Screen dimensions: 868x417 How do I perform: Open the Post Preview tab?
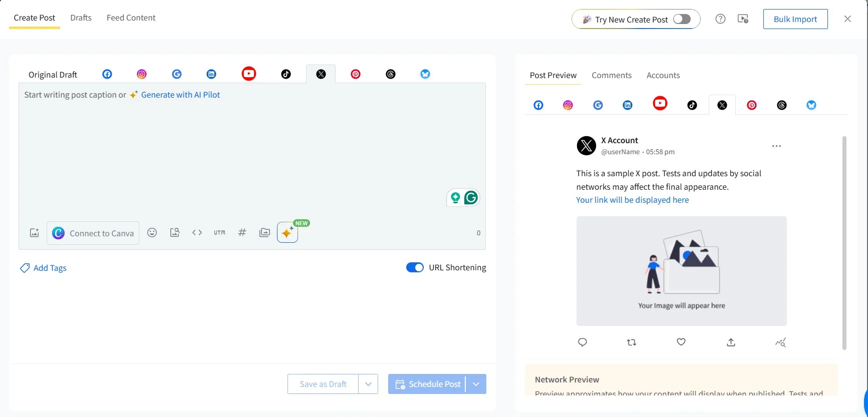pos(553,75)
